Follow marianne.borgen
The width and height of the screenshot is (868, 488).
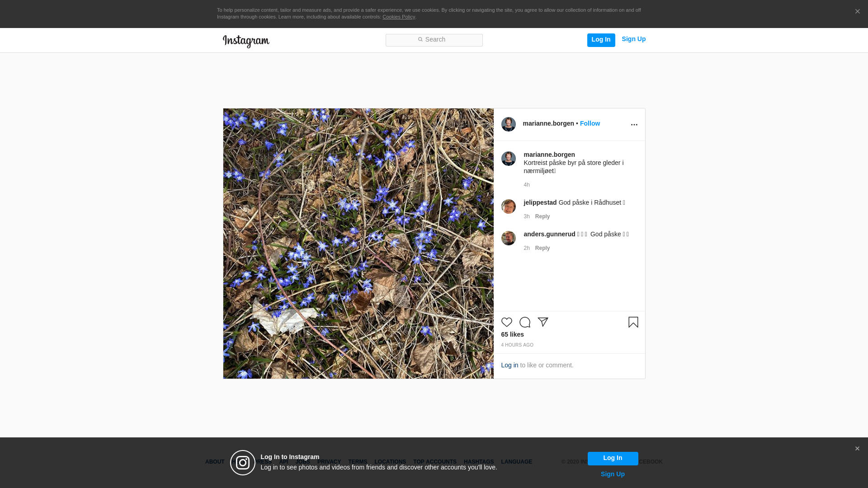coord(590,123)
